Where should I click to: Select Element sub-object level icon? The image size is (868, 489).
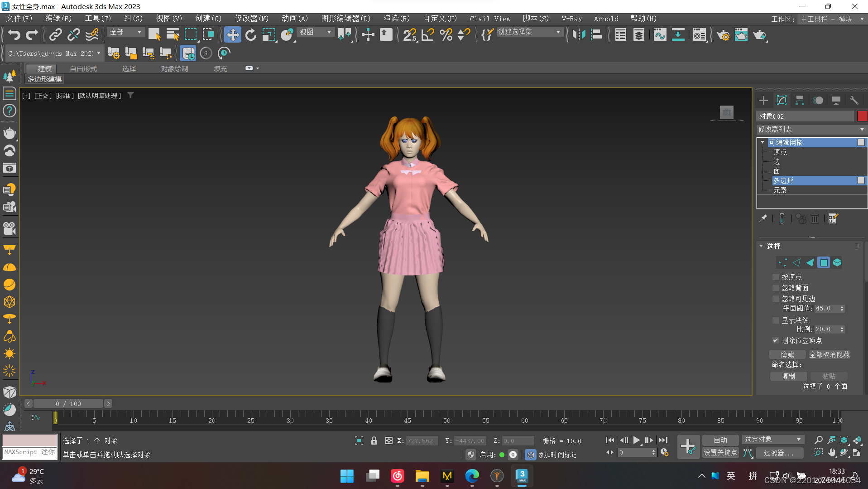pos(837,263)
